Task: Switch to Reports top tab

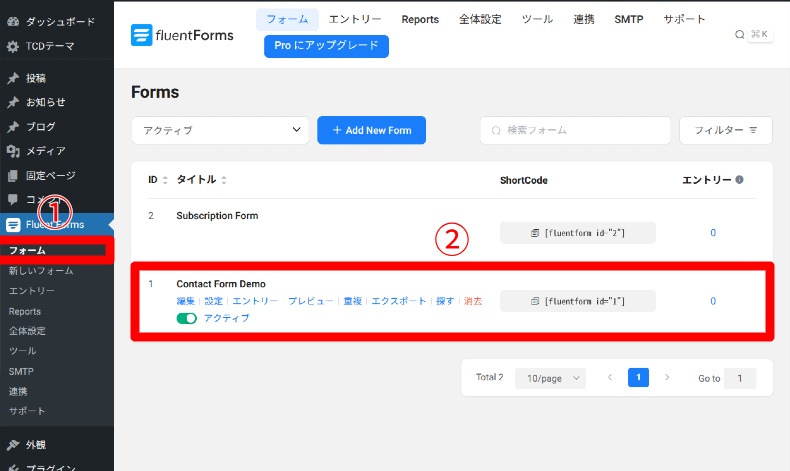Action: tap(420, 20)
